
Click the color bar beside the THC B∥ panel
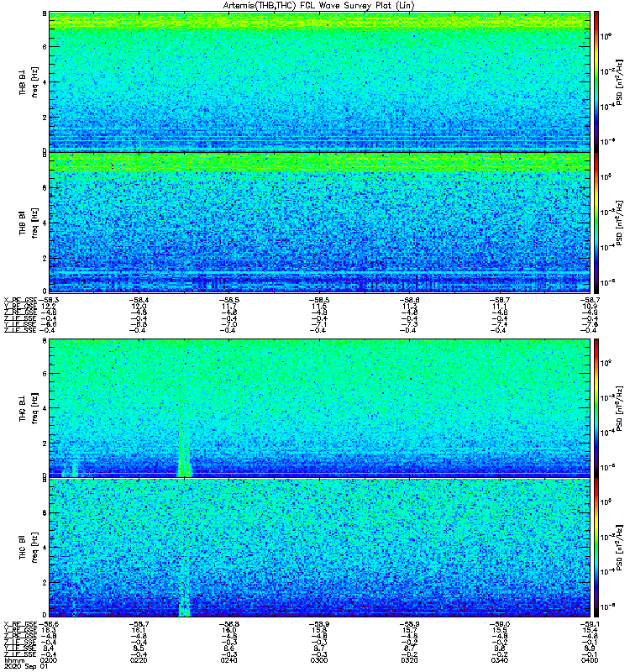click(x=596, y=548)
